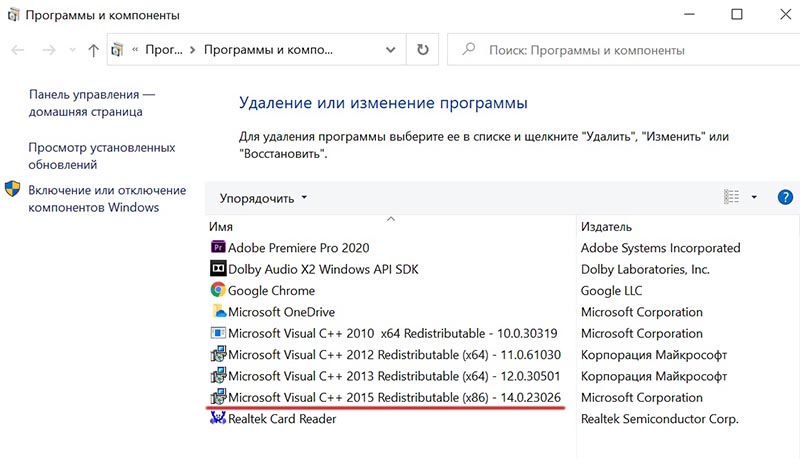Click publisher Realtek Semiconductor Corp.
Viewport: 800px width, 459px height.
tap(659, 419)
